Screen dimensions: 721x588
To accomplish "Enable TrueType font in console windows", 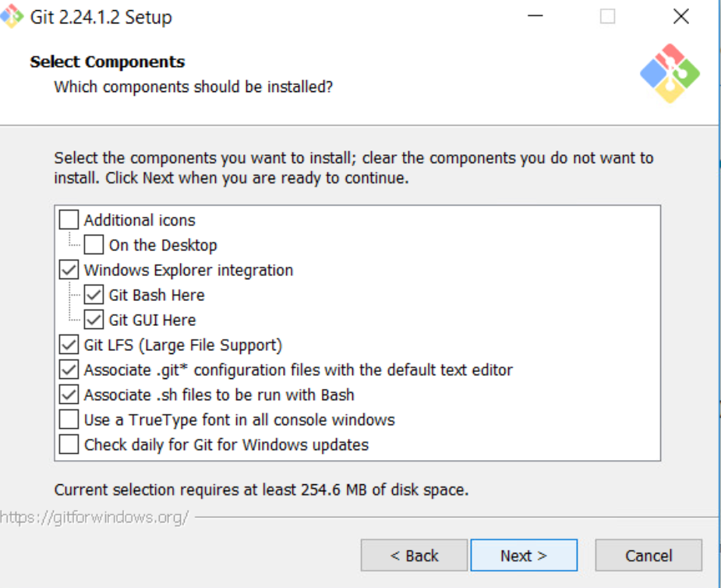I will click(69, 420).
